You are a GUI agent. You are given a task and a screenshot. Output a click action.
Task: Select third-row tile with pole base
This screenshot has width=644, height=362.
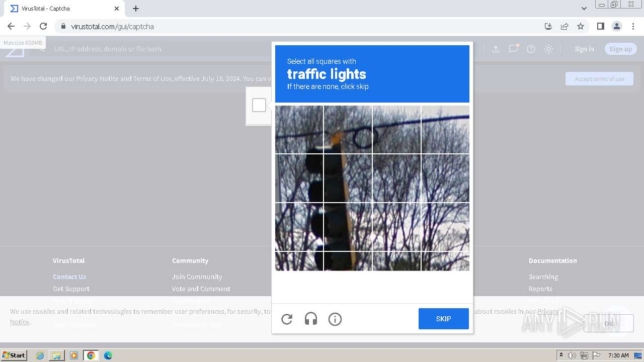(348, 227)
